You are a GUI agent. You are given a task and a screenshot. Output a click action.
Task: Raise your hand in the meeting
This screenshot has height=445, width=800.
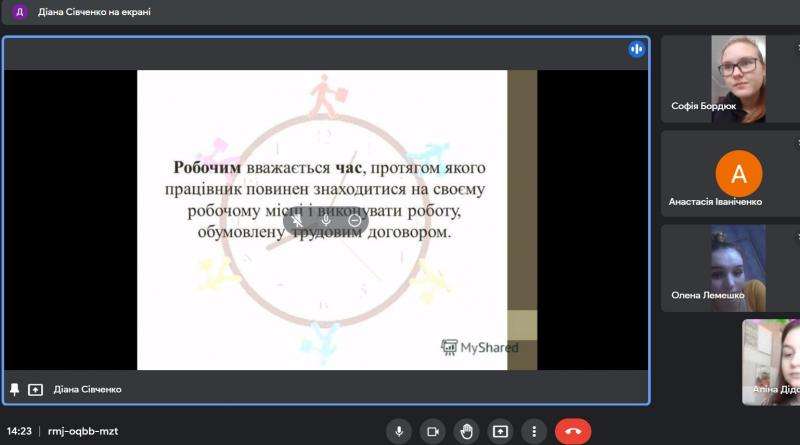[466, 431]
